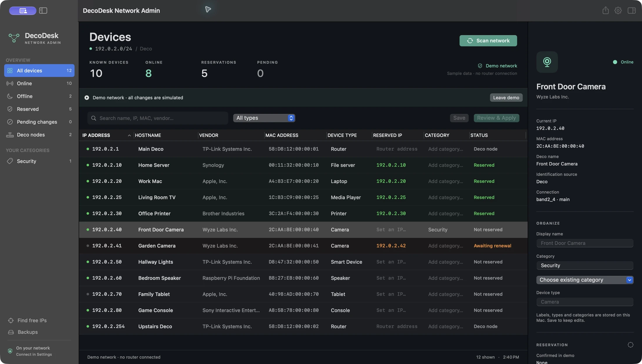Open Pending changes in sidebar

[x=39, y=122]
